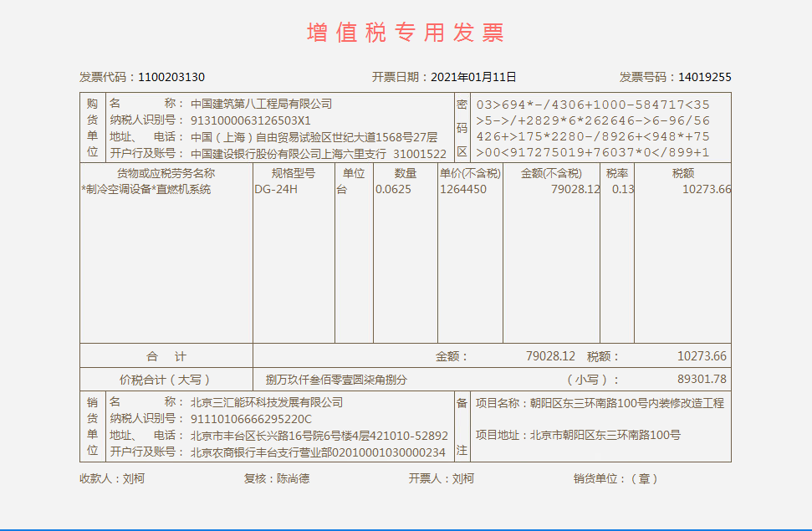Click the 规格型号 column header
The height and width of the screenshot is (531, 812).
click(x=294, y=173)
